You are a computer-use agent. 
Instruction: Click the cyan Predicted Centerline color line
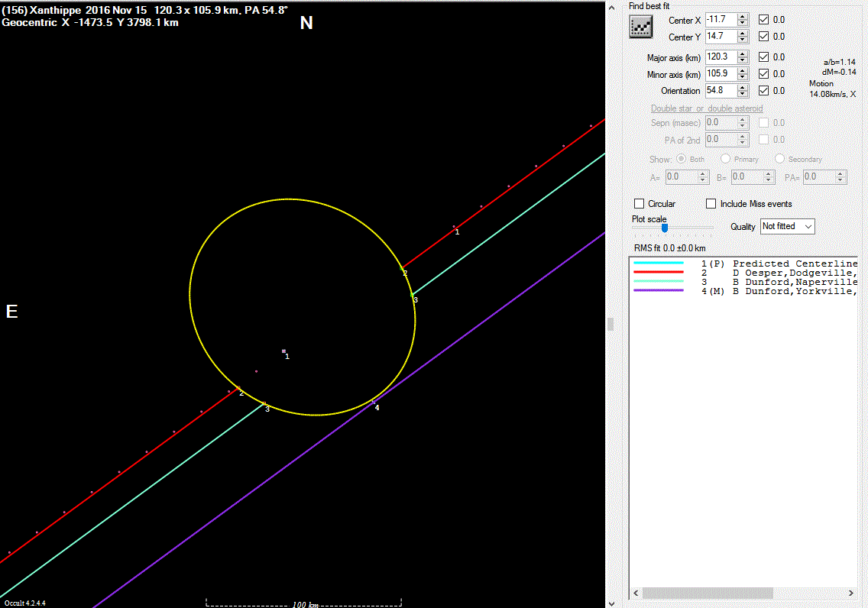click(659, 264)
